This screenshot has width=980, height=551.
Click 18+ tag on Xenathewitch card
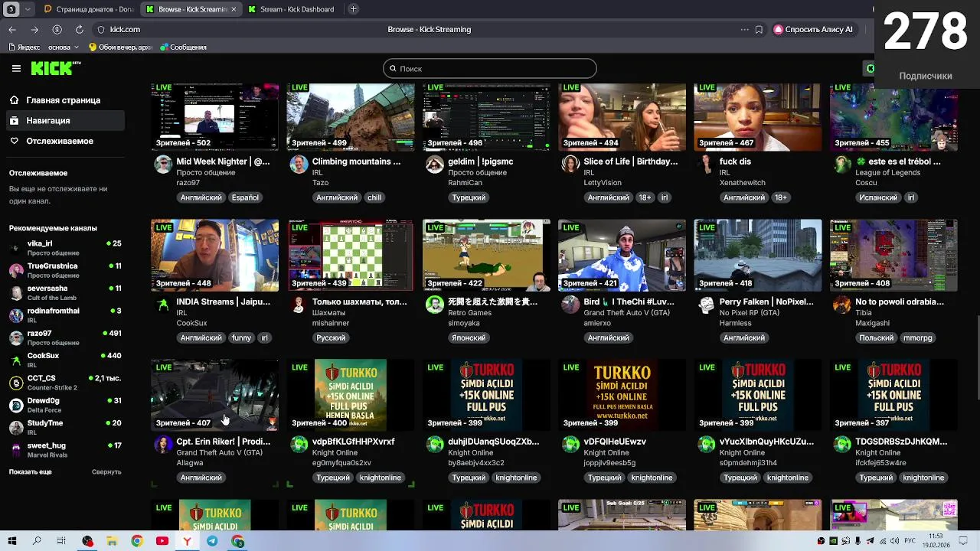(x=780, y=197)
